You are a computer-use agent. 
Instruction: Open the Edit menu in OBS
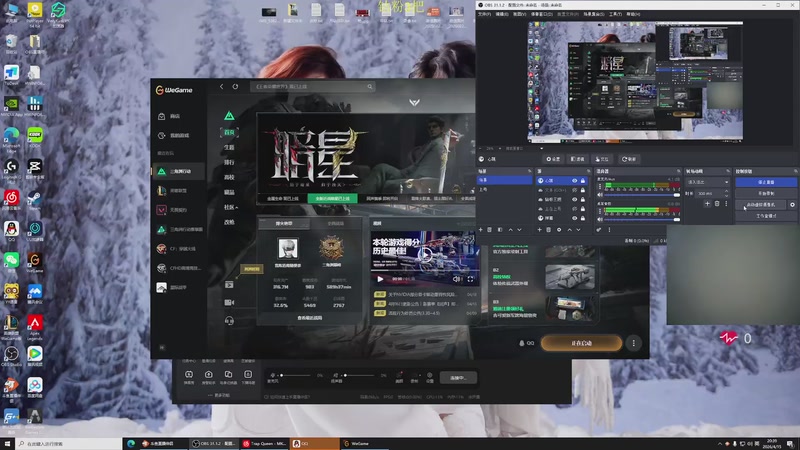click(x=502, y=14)
